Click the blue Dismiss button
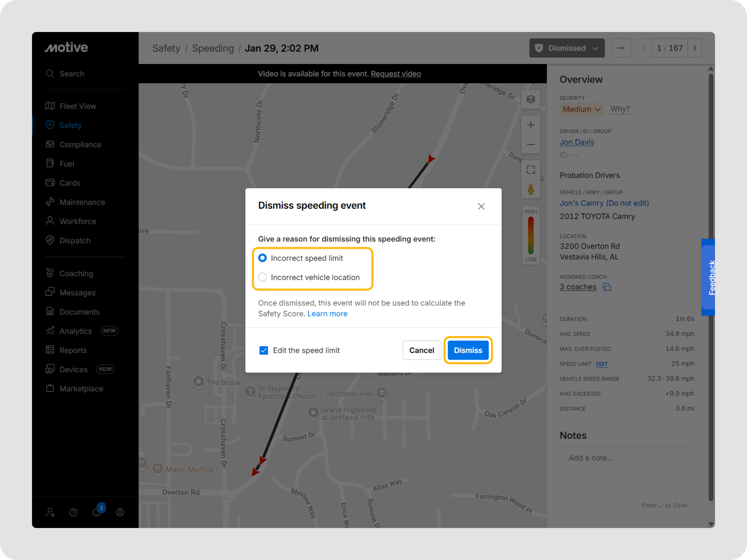The height and width of the screenshot is (560, 747). coord(468,350)
